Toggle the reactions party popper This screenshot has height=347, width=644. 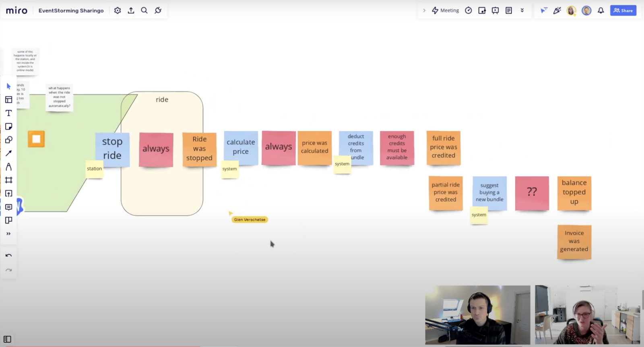coord(557,10)
